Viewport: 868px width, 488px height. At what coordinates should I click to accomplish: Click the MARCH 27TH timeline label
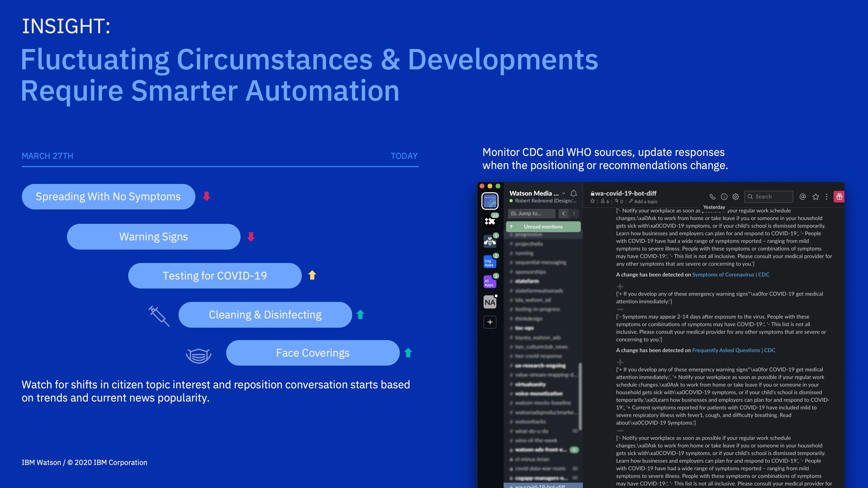[x=48, y=156]
